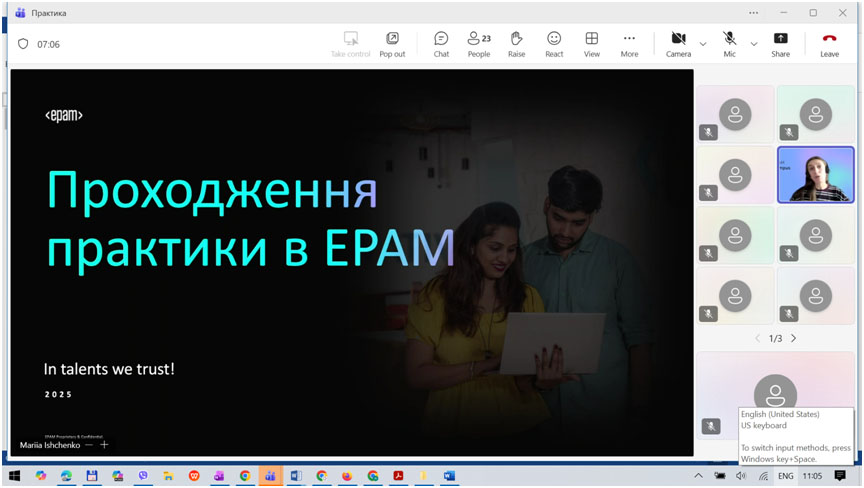Screen dimensions: 864x488
Task: Zoom in on shared content with plus
Action: point(104,445)
